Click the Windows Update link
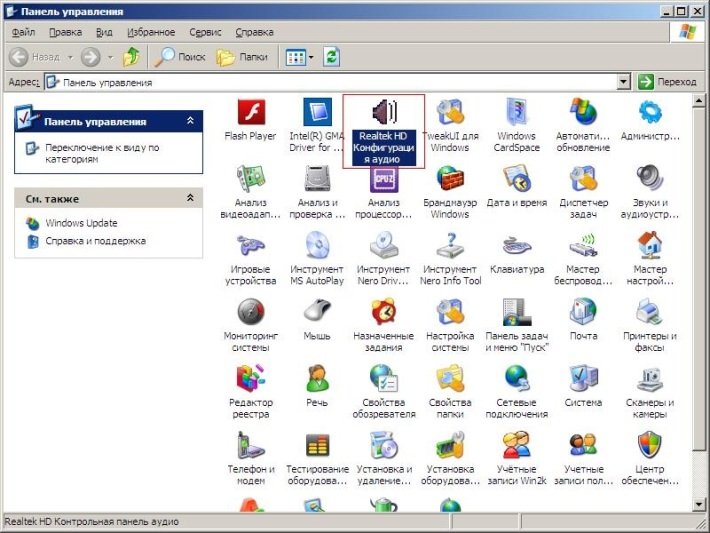The height and width of the screenshot is (533, 710). tap(80, 223)
